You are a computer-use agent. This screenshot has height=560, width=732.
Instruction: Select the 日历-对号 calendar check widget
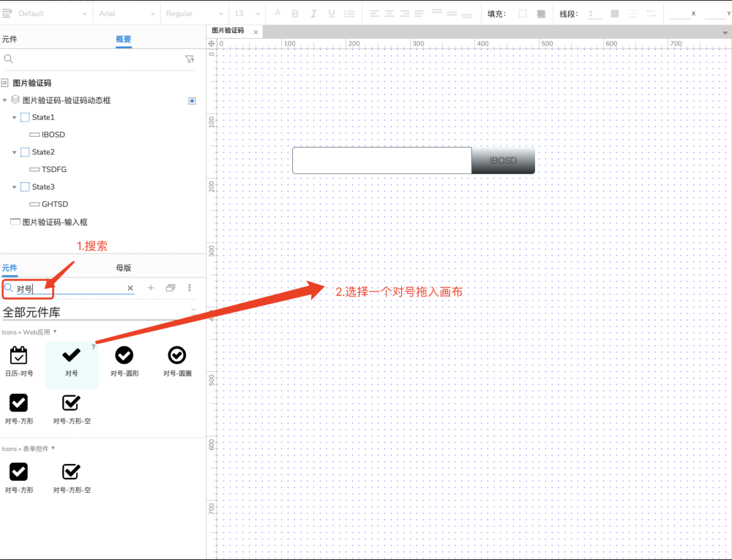pyautogui.click(x=18, y=356)
